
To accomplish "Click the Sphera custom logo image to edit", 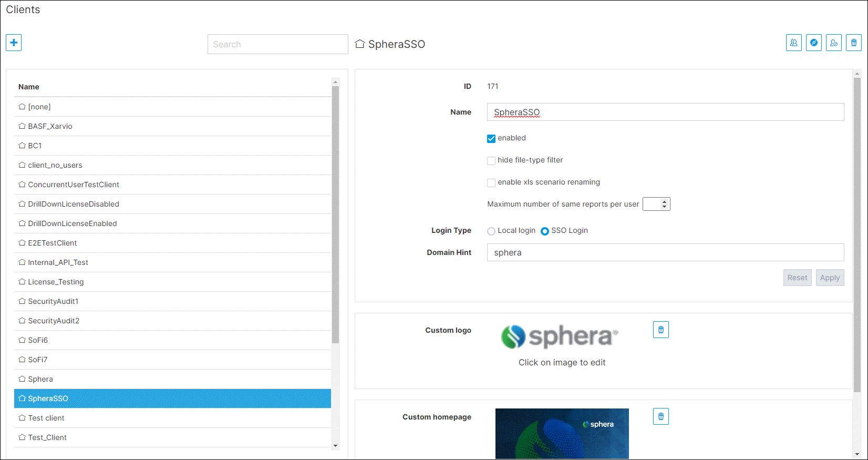I will (560, 336).
